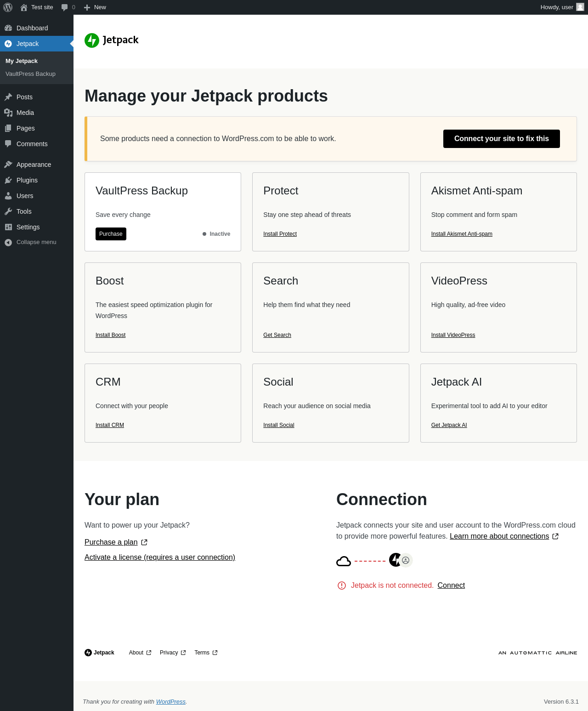The height and width of the screenshot is (711, 588).
Task: Click Get Jetpack AI link
Action: tap(449, 425)
